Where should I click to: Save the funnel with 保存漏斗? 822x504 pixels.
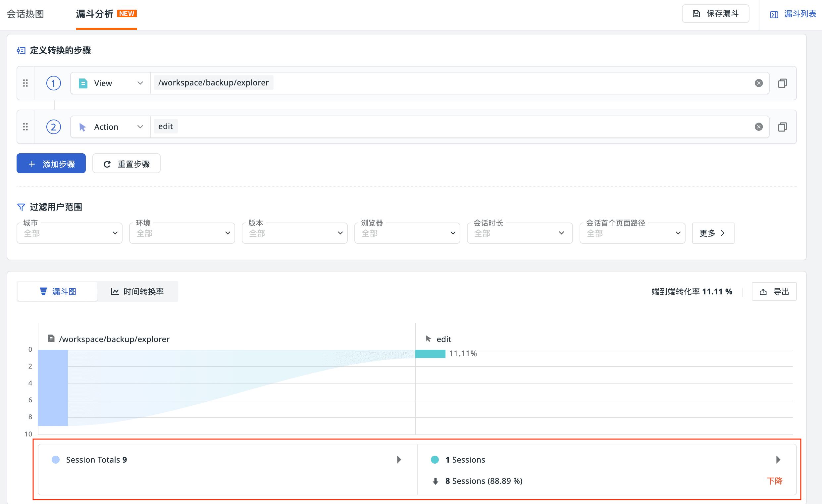point(715,14)
